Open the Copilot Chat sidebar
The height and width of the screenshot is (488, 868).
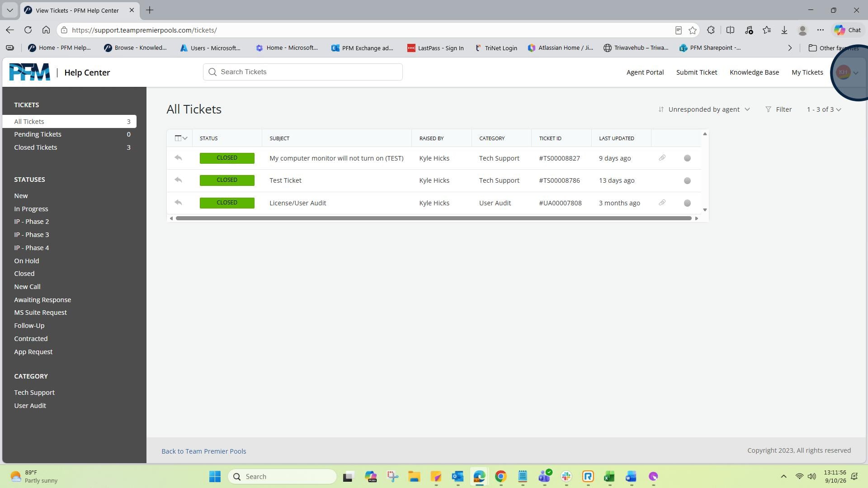click(848, 30)
